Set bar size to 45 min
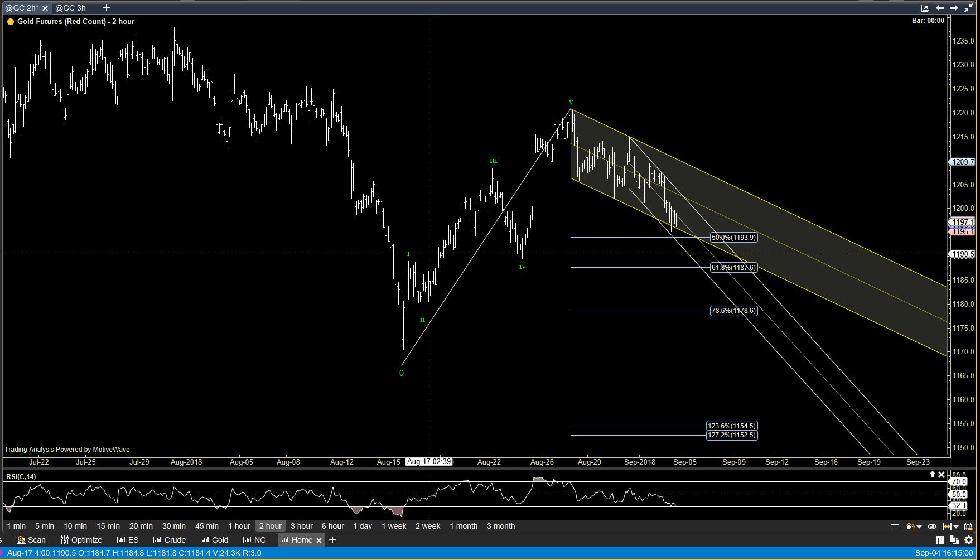980x560 pixels. [x=207, y=526]
